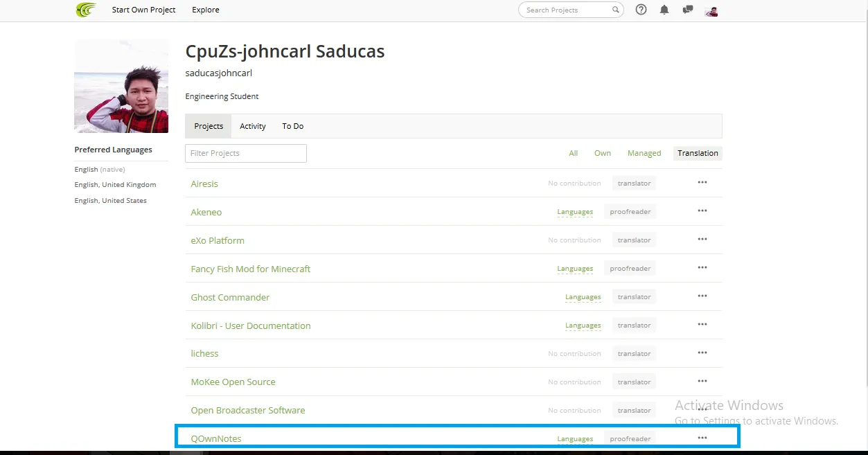This screenshot has width=868, height=455.
Task: Switch to the Projects tab
Action: pyautogui.click(x=209, y=126)
